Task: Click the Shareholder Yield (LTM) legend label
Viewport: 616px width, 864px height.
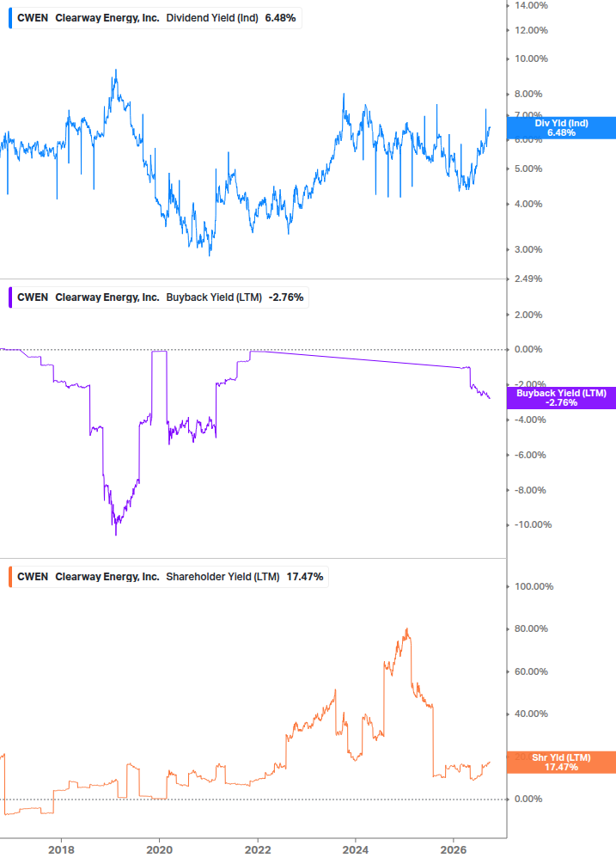Action: [x=223, y=576]
